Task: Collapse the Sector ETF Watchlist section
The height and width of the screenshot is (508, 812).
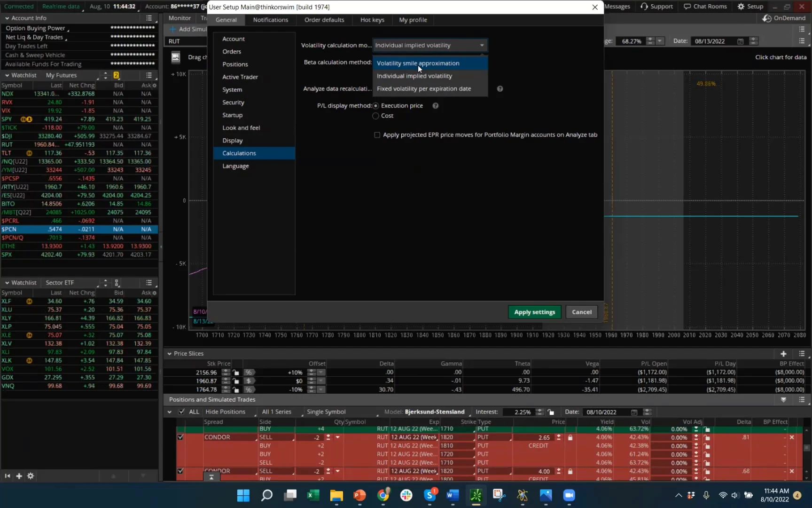Action: (x=7, y=283)
